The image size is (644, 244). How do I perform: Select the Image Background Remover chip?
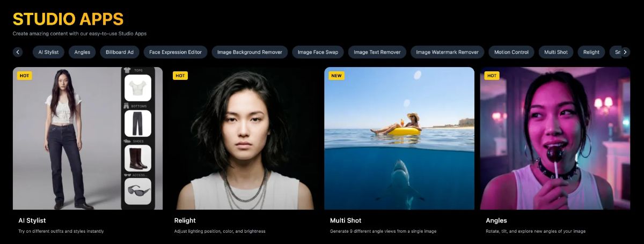tap(250, 52)
